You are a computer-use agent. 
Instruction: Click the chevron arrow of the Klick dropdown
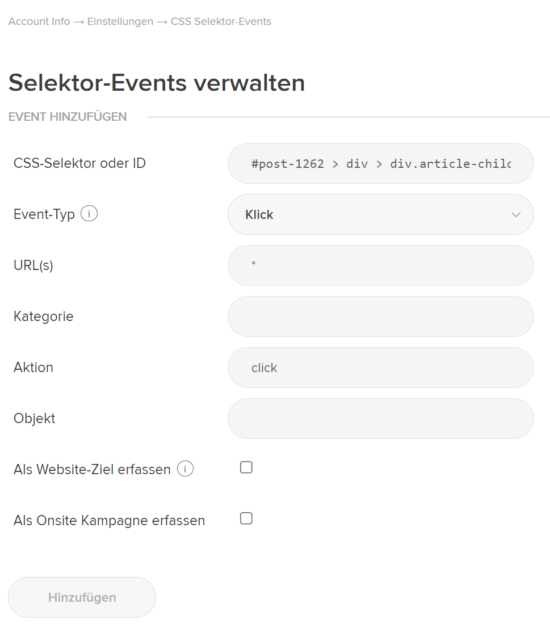(516, 215)
